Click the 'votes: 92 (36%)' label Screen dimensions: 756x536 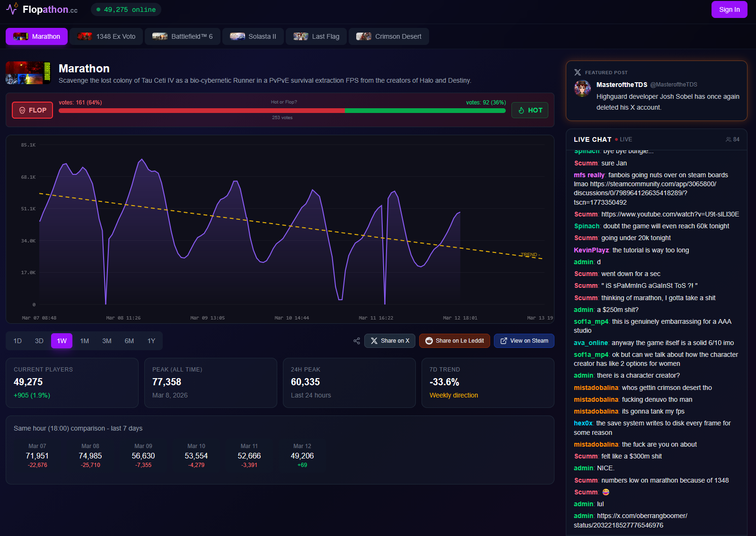[486, 103]
